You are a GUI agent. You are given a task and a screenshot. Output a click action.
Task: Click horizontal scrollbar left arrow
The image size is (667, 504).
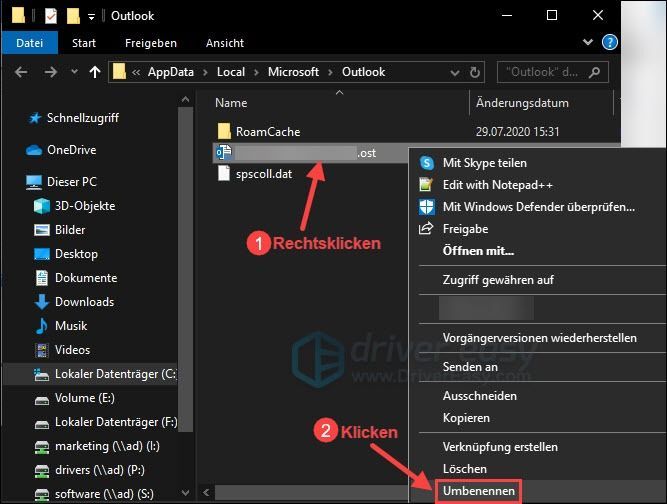(206, 493)
